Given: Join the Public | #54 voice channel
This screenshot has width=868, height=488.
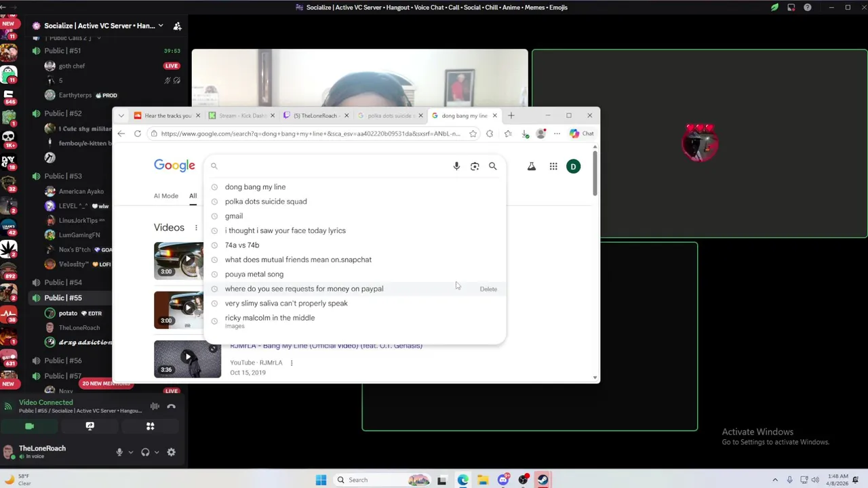Looking at the screenshot, I should tap(62, 282).
